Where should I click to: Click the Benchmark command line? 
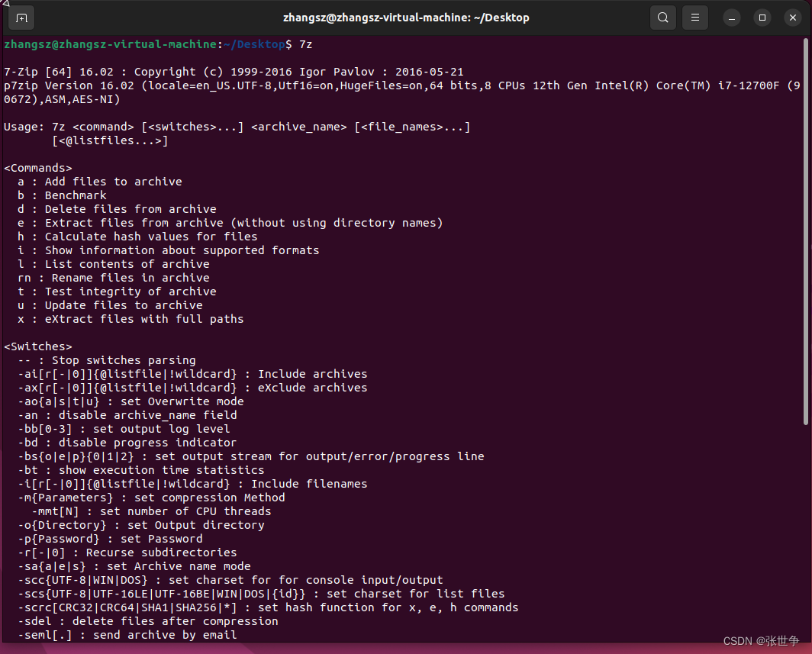click(61, 195)
